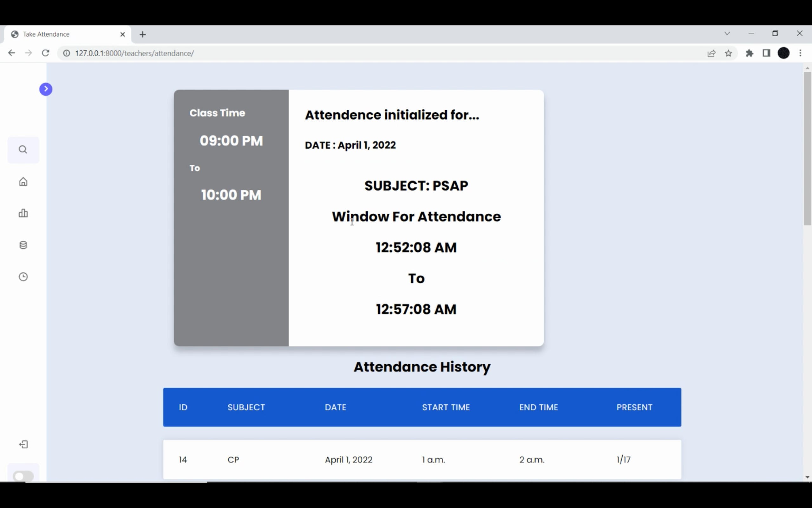Viewport: 812px width, 508px height.
Task: Click the 12:57:08 AM window end time
Action: tap(416, 310)
